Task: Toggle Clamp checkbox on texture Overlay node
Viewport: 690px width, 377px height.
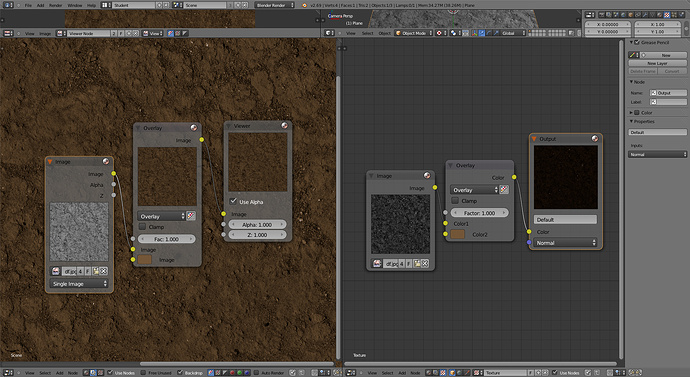Action: (455, 201)
